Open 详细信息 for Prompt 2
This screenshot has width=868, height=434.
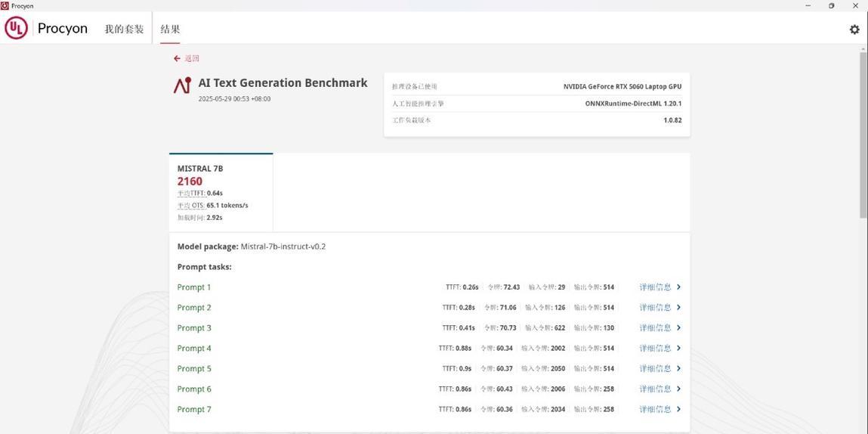pyautogui.click(x=655, y=308)
